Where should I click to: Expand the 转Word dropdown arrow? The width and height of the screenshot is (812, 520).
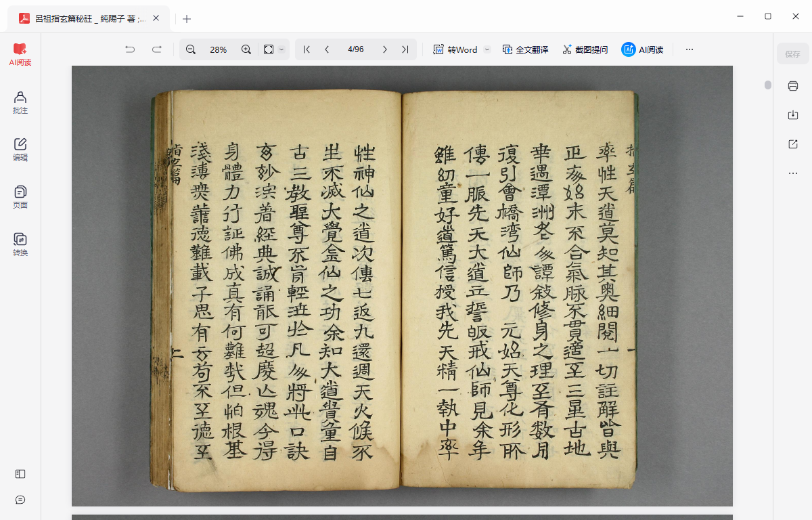click(487, 49)
